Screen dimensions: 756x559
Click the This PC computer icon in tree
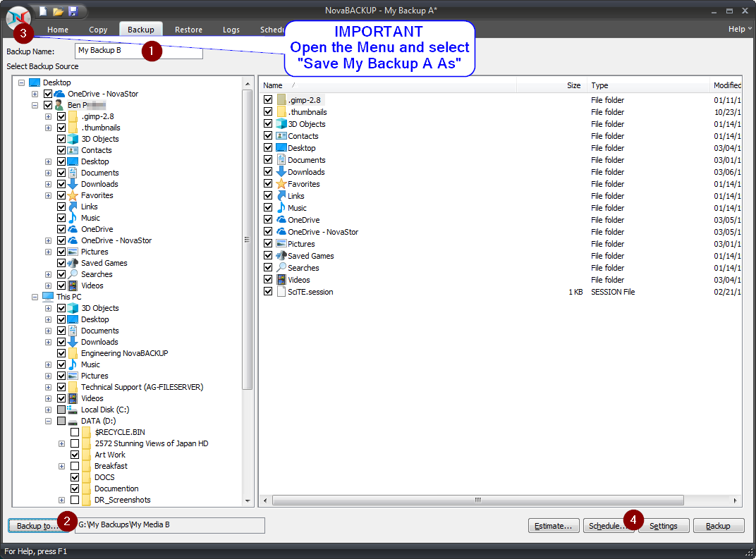48,296
